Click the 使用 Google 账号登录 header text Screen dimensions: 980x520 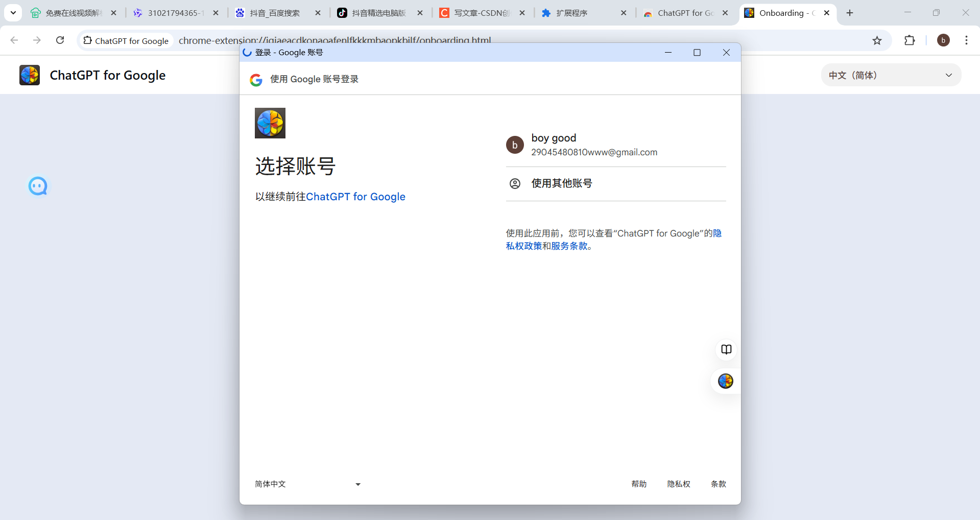[x=314, y=79]
